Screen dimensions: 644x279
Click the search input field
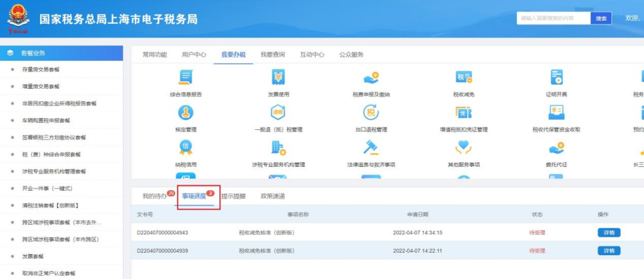tap(553, 18)
